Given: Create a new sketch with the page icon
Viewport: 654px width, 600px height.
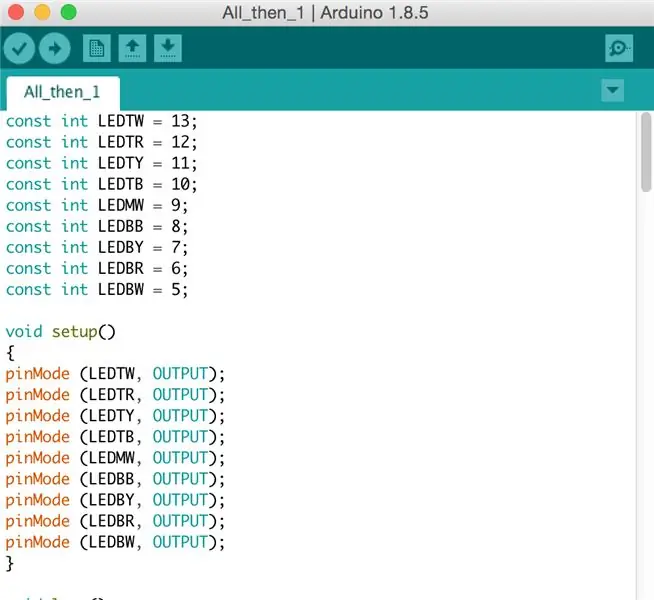Looking at the screenshot, I should [97, 48].
